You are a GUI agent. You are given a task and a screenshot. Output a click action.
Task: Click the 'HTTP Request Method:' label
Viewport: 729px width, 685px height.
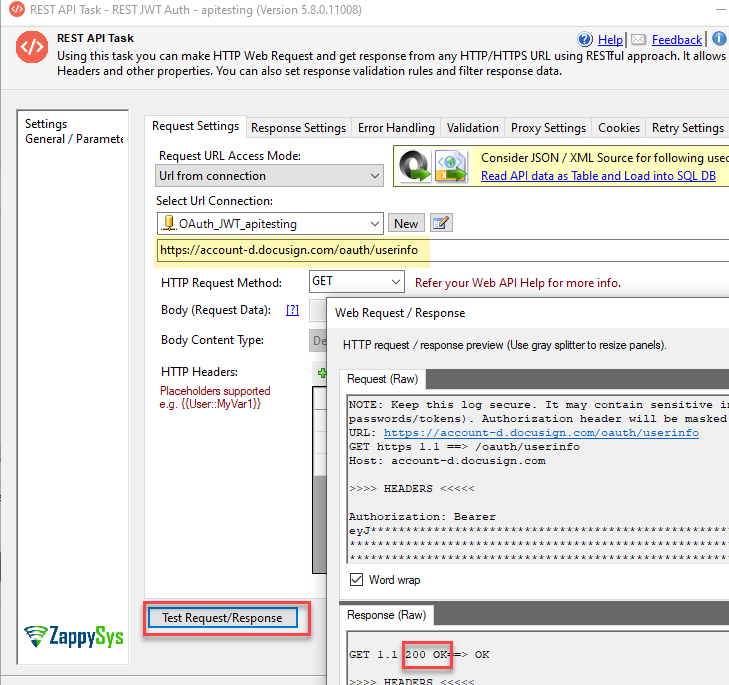click(x=221, y=283)
